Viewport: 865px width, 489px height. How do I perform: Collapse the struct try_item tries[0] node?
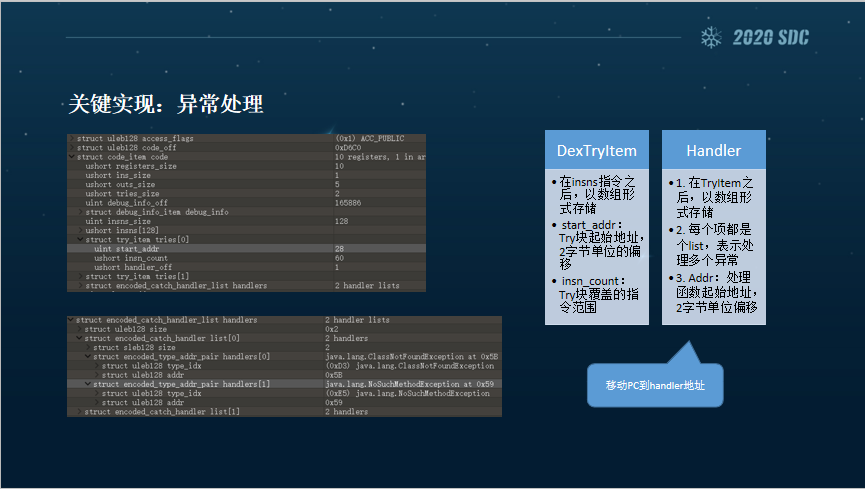[x=81, y=239]
